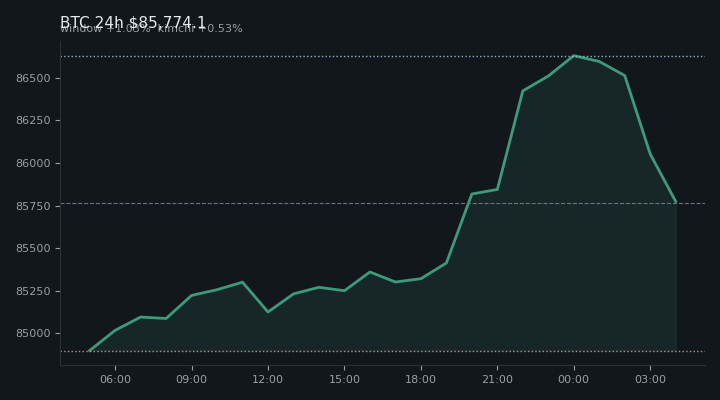Click the 21:00 time axis label
The width and height of the screenshot is (720, 400).
tap(497, 379)
